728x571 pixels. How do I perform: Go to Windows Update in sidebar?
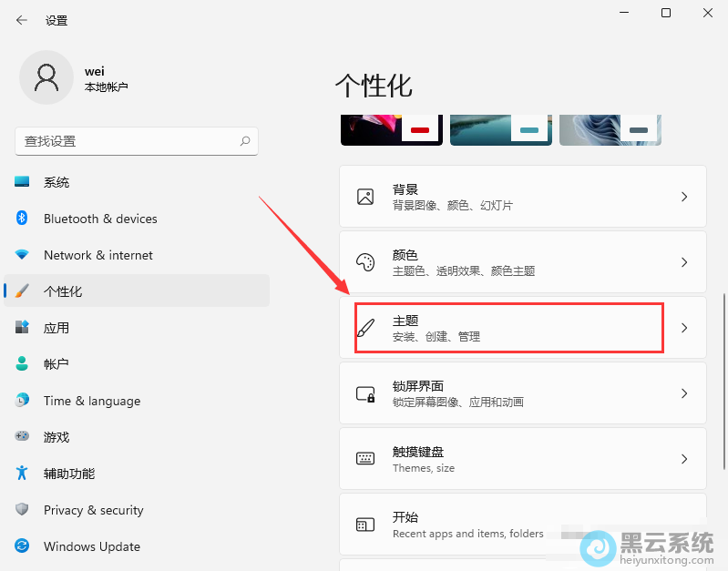tap(91, 546)
